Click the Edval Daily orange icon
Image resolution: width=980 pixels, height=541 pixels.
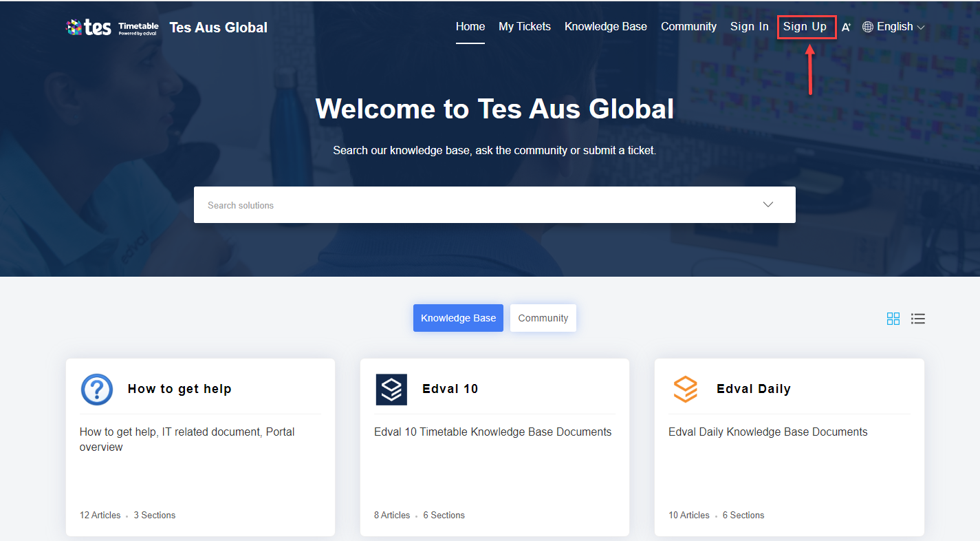click(x=685, y=390)
